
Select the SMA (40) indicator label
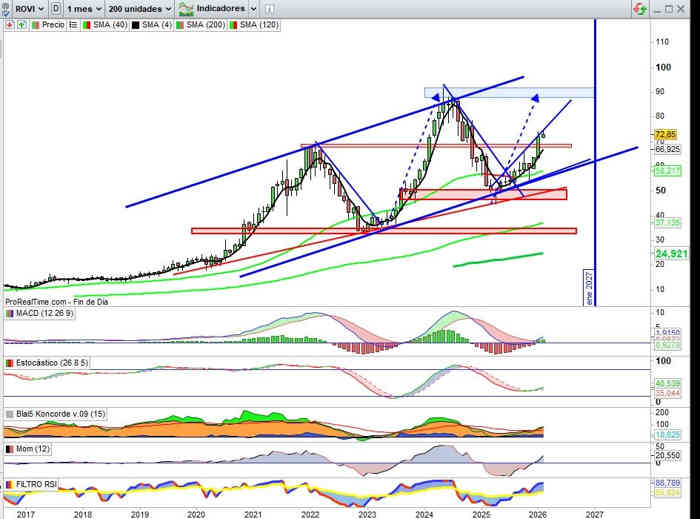point(101,23)
